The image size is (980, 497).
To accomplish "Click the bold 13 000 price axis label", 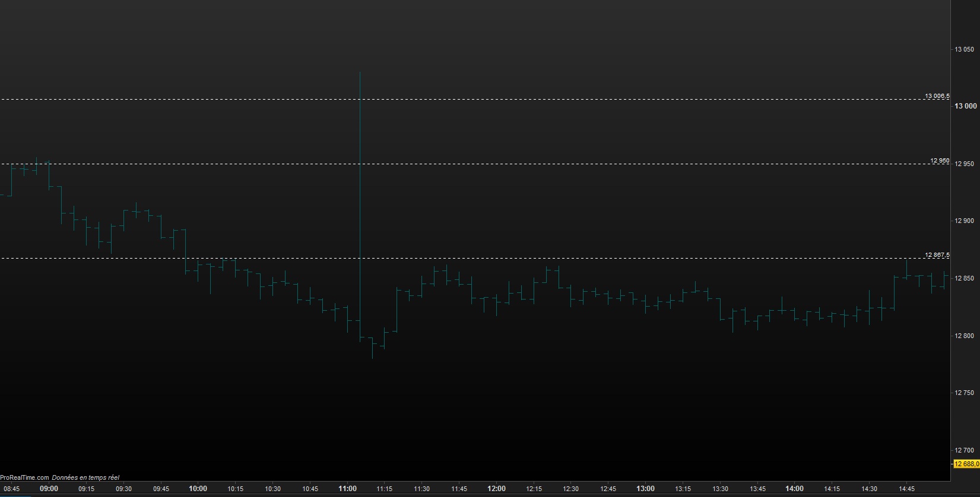I will (x=965, y=106).
